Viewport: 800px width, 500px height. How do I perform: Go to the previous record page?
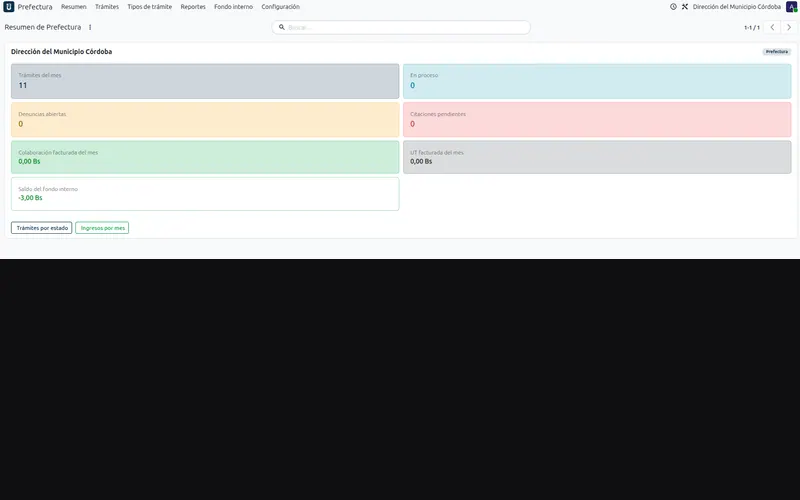772,27
